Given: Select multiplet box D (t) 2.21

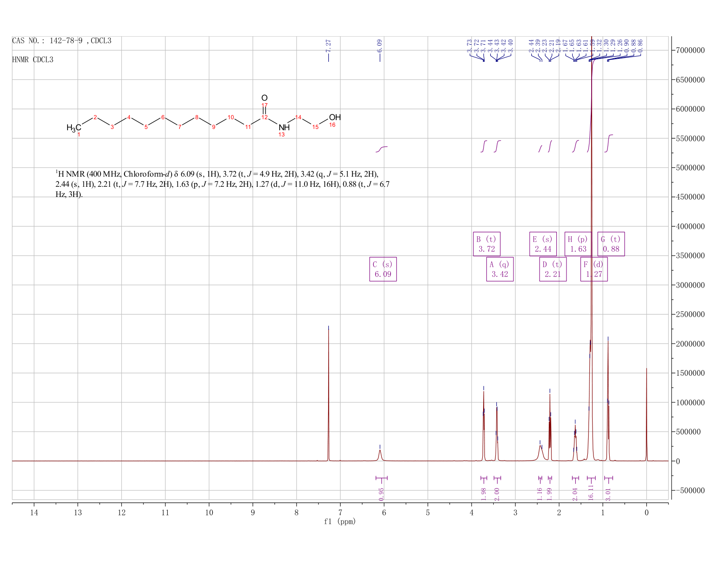Looking at the screenshot, I should [553, 269].
